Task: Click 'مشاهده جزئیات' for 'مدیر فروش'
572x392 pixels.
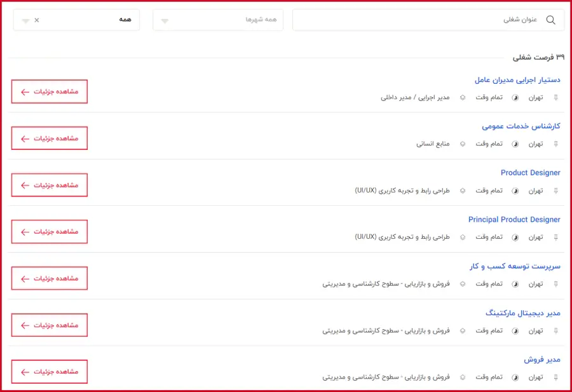Action: click(x=50, y=372)
